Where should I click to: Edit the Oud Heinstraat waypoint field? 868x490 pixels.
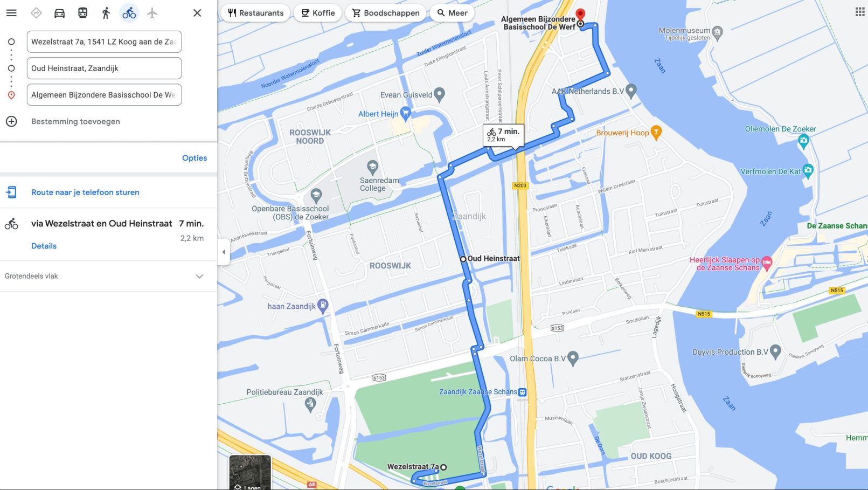point(104,68)
